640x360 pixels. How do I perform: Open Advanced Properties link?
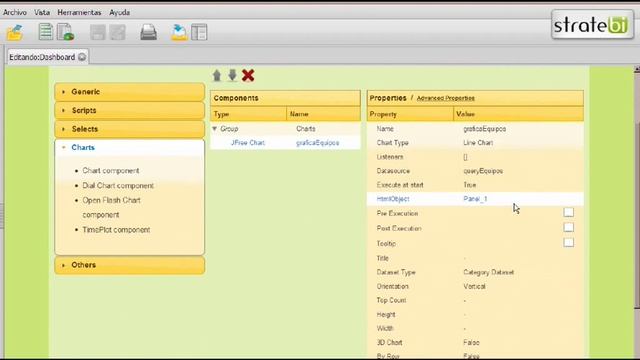pyautogui.click(x=446, y=98)
